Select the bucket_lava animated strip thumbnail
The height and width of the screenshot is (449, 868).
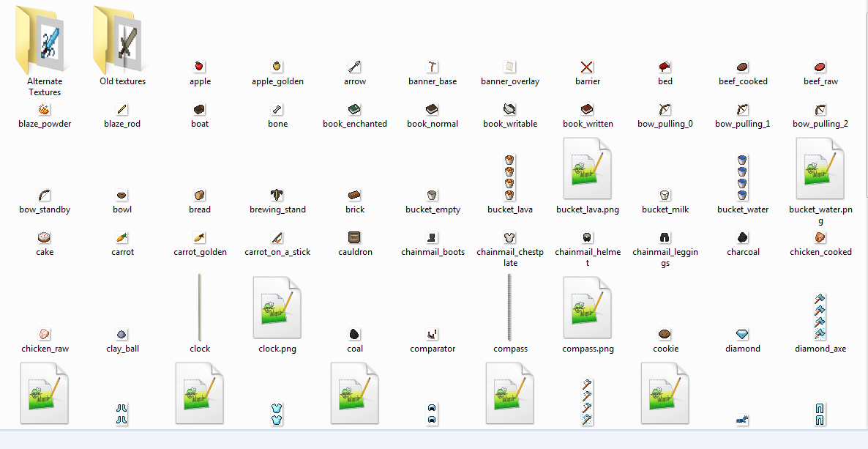click(510, 177)
